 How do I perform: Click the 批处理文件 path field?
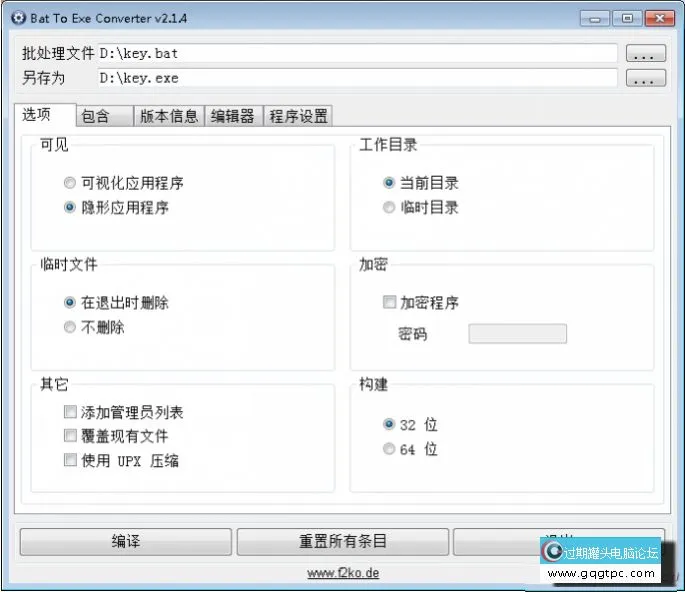click(358, 53)
